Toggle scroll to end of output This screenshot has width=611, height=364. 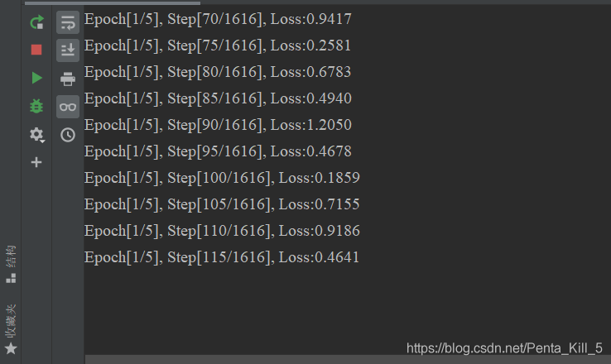pos(68,50)
